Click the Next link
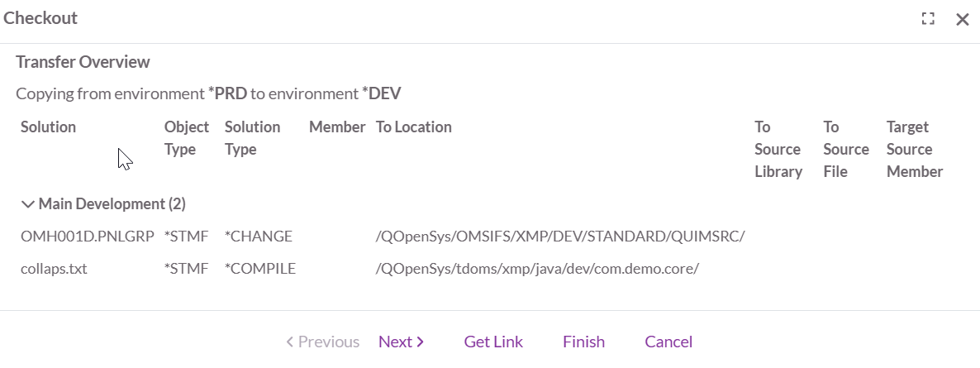This screenshot has width=980, height=368. (401, 342)
